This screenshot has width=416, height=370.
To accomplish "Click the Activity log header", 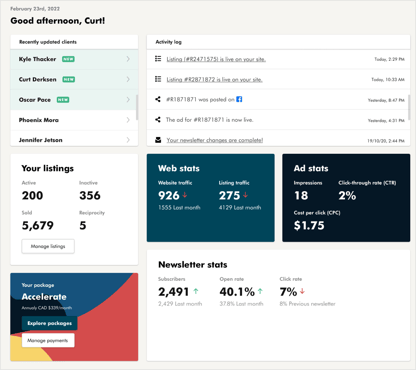I will click(168, 42).
